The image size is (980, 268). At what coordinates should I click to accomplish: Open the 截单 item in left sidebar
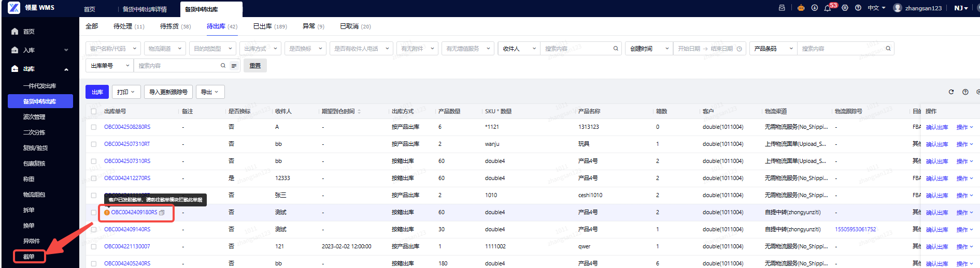29,257
